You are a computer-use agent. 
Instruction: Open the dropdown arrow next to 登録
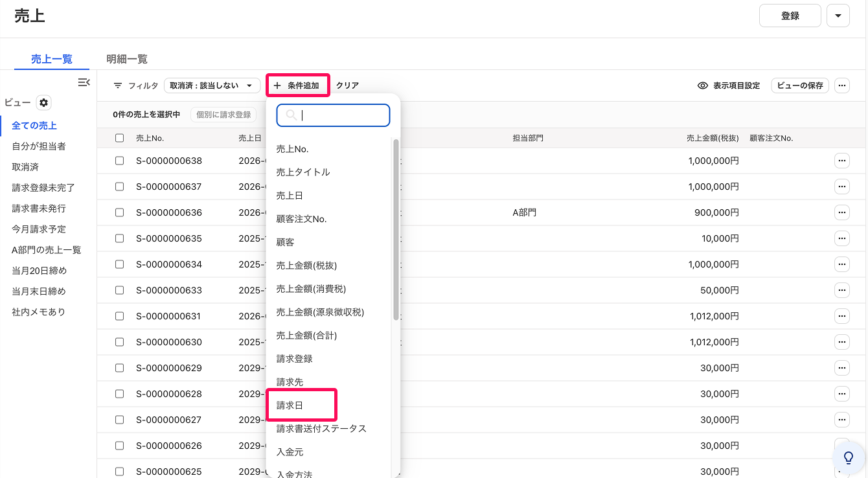pos(838,16)
